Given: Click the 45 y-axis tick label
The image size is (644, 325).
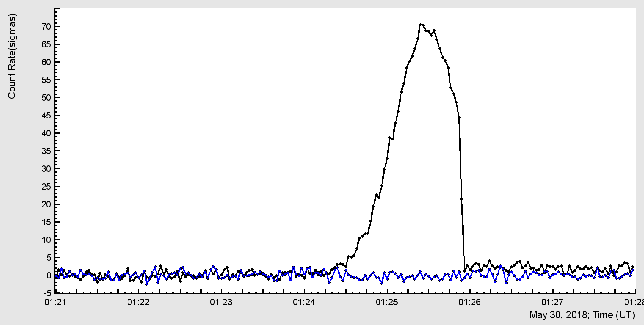Looking at the screenshot, I should coord(46,116).
